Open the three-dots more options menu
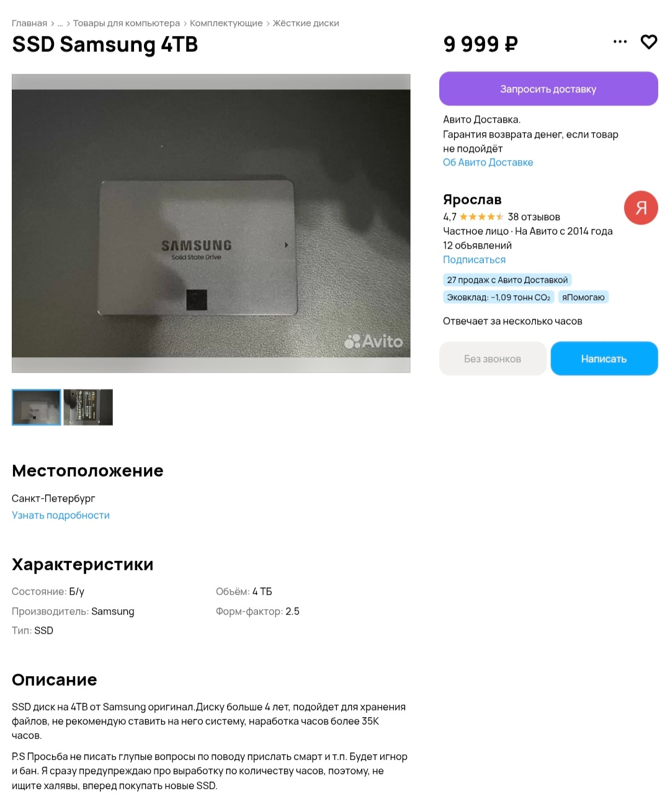The width and height of the screenshot is (670, 812). [620, 42]
